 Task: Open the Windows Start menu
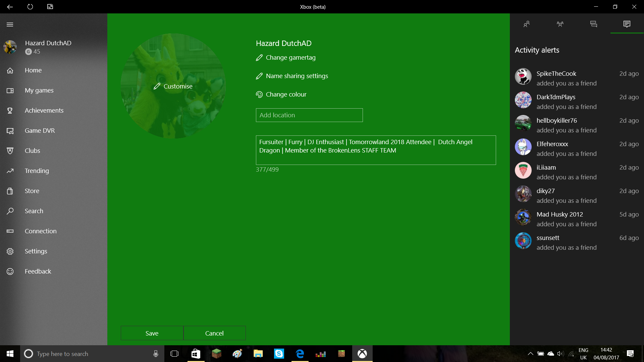coord(10,354)
